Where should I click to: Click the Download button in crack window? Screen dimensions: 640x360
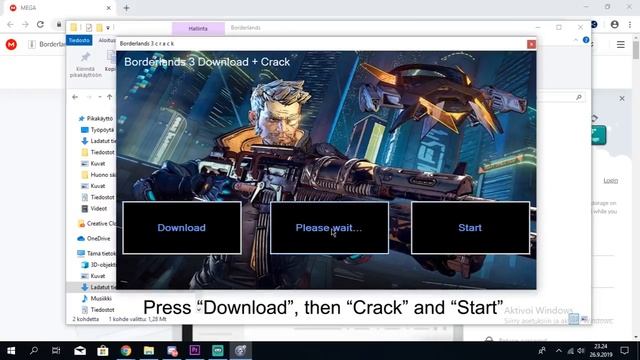[182, 228]
